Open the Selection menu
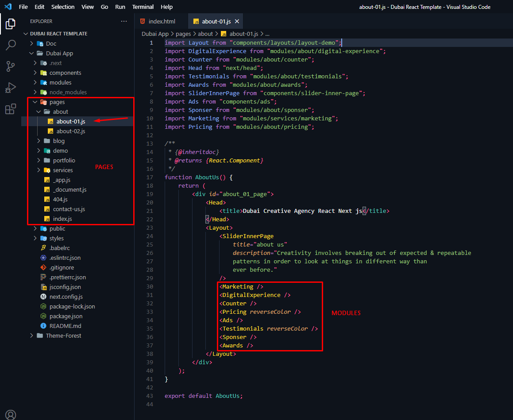 click(x=63, y=7)
